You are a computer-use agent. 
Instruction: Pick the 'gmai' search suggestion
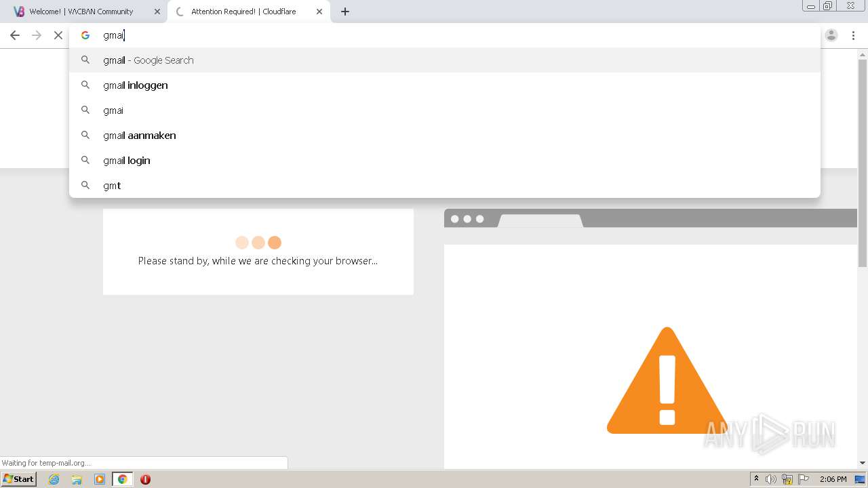tap(445, 110)
